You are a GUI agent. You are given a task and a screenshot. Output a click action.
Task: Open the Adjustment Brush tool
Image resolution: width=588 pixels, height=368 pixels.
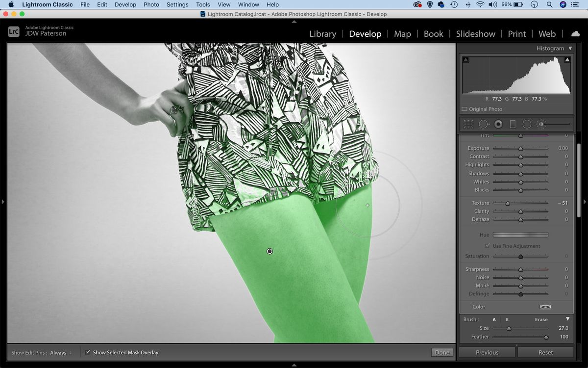point(541,124)
